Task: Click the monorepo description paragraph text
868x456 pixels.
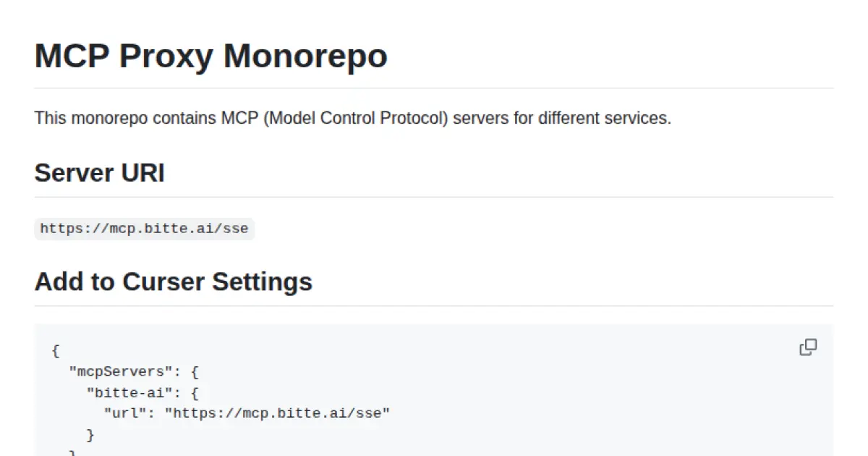Action: click(x=352, y=118)
